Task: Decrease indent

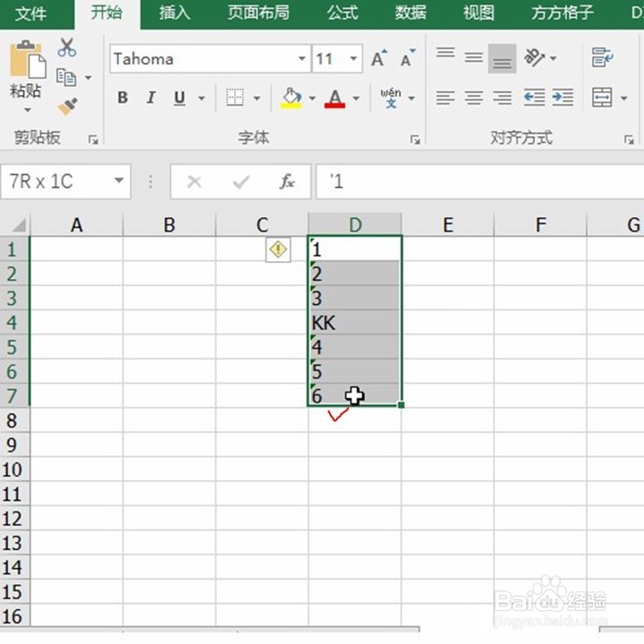Action: pos(535,97)
